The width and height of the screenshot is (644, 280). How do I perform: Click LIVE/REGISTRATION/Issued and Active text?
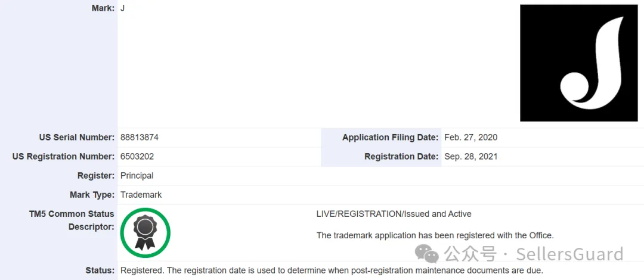coord(394,214)
